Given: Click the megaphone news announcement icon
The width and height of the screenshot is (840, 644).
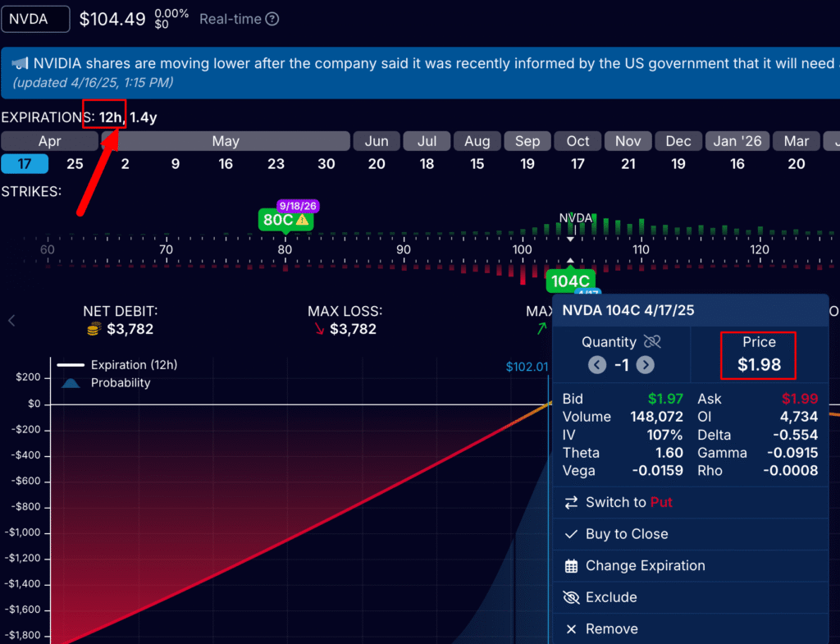Looking at the screenshot, I should (20, 64).
